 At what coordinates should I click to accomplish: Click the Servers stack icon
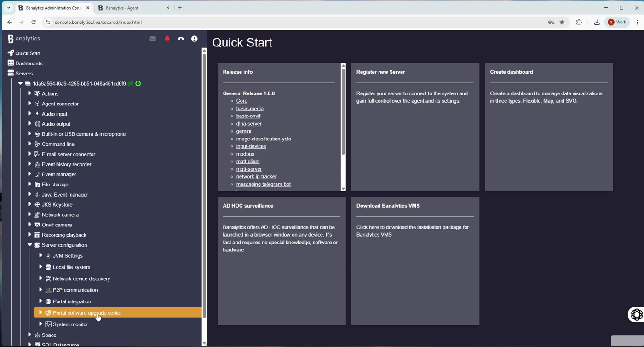click(11, 73)
